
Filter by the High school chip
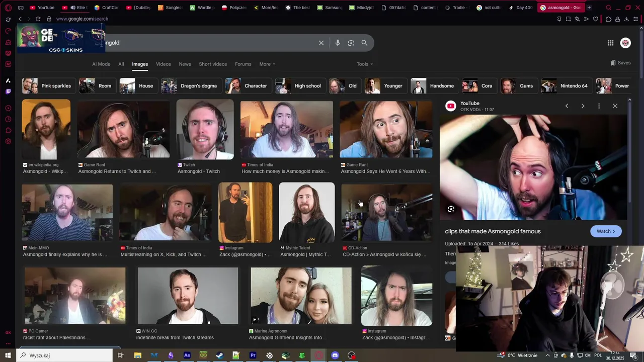pyautogui.click(x=299, y=86)
